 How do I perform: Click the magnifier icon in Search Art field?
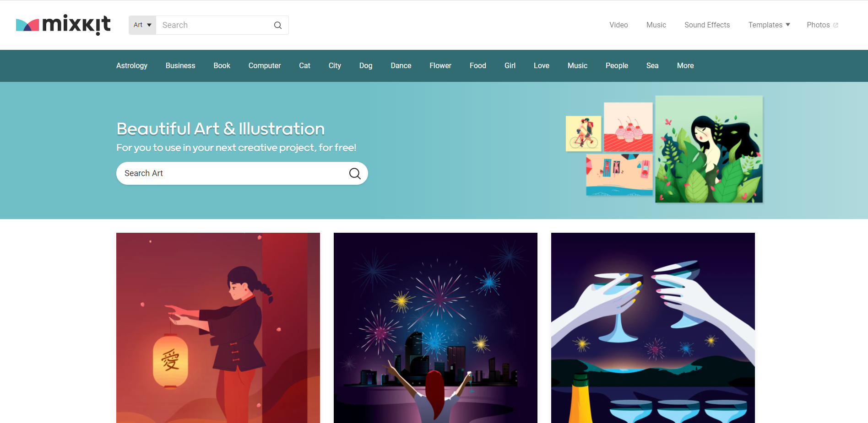click(x=355, y=173)
